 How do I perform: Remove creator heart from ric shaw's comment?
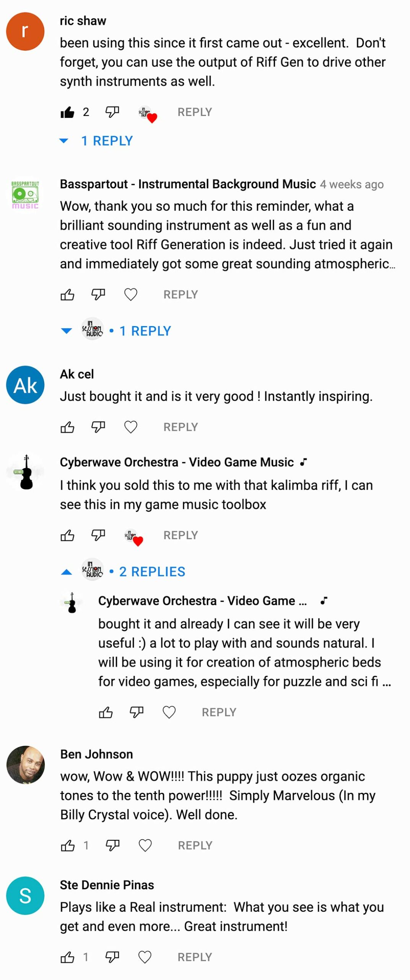click(x=147, y=114)
